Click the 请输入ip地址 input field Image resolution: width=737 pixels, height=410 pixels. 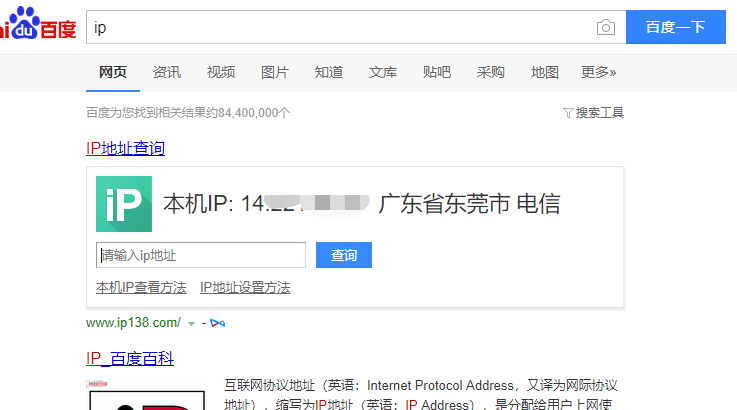(201, 255)
